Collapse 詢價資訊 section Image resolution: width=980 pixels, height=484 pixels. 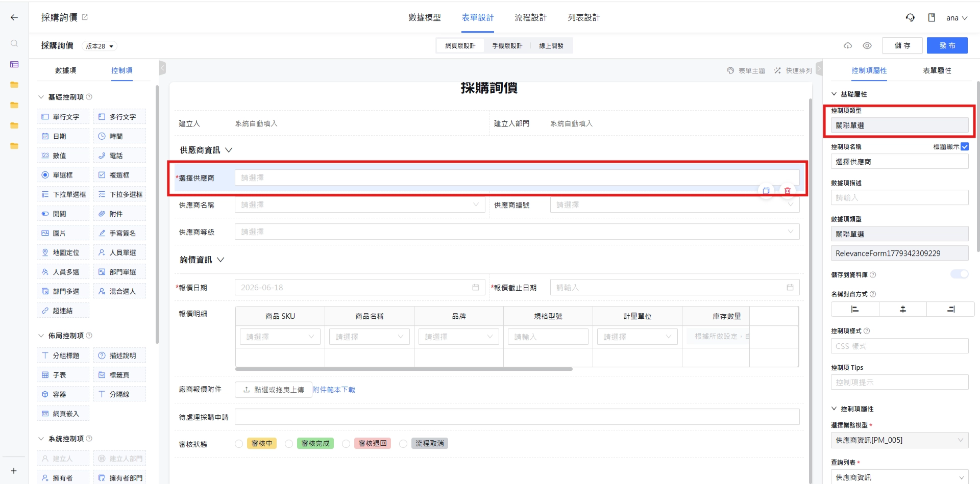click(220, 260)
